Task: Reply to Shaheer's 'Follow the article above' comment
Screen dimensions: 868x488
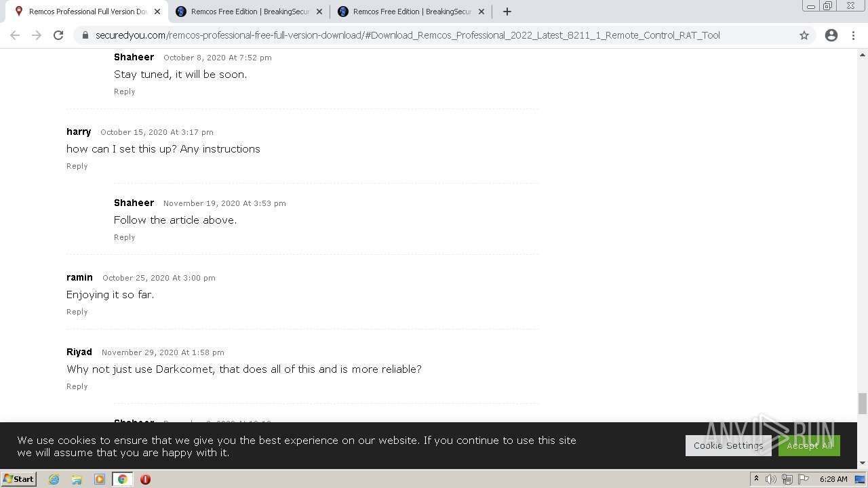Action: point(124,237)
